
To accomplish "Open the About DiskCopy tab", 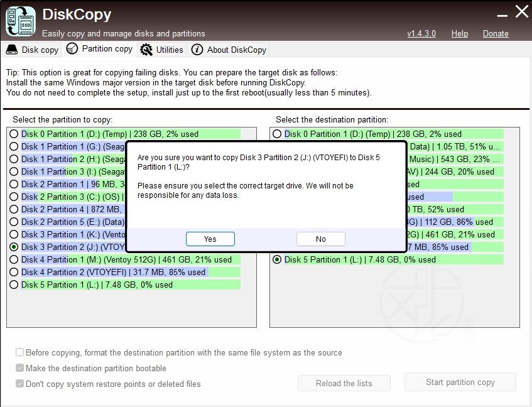I will [x=236, y=50].
